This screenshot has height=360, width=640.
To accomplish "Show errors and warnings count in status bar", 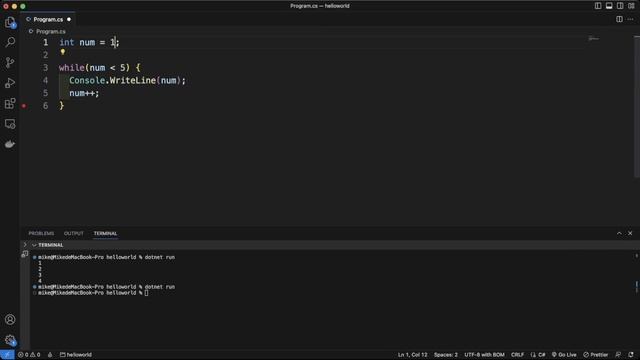I will point(29,355).
